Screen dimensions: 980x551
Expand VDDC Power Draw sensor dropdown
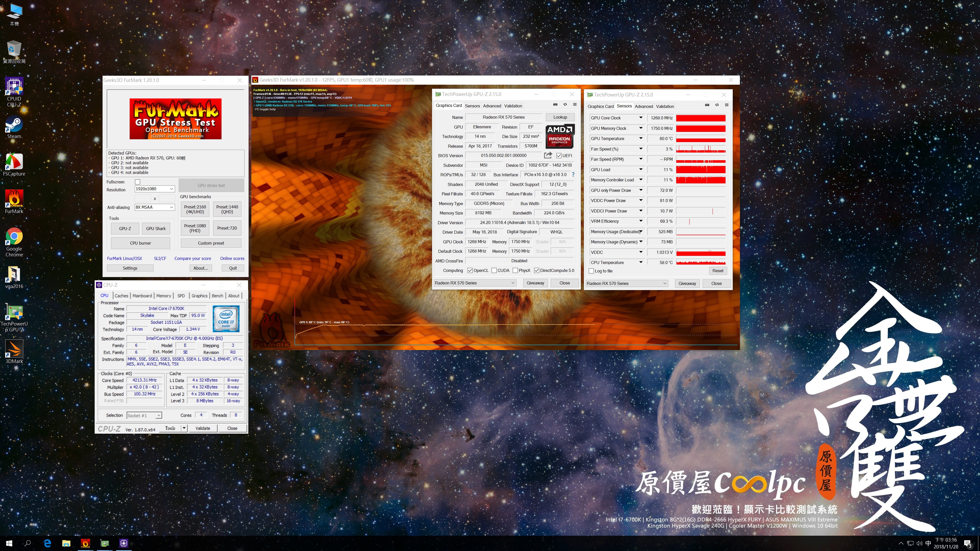641,201
